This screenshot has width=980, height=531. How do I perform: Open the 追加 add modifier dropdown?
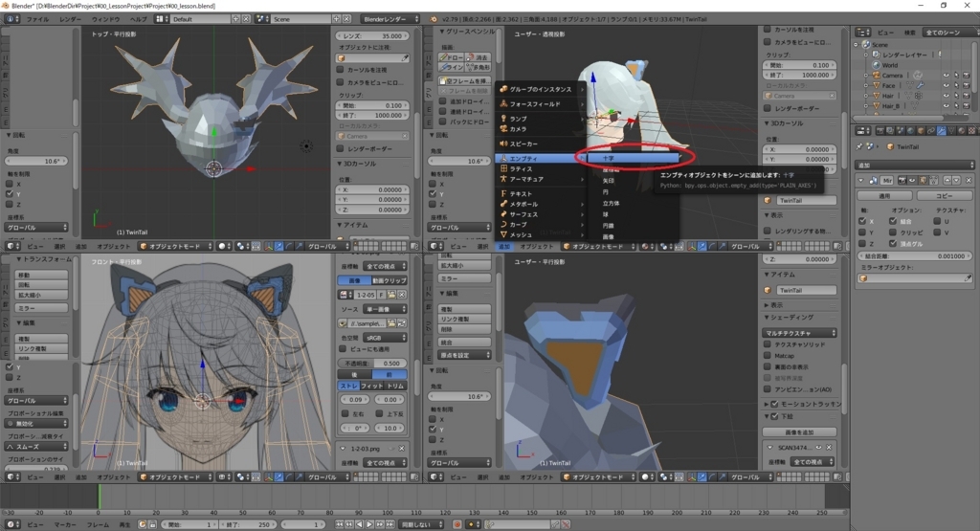tap(914, 165)
